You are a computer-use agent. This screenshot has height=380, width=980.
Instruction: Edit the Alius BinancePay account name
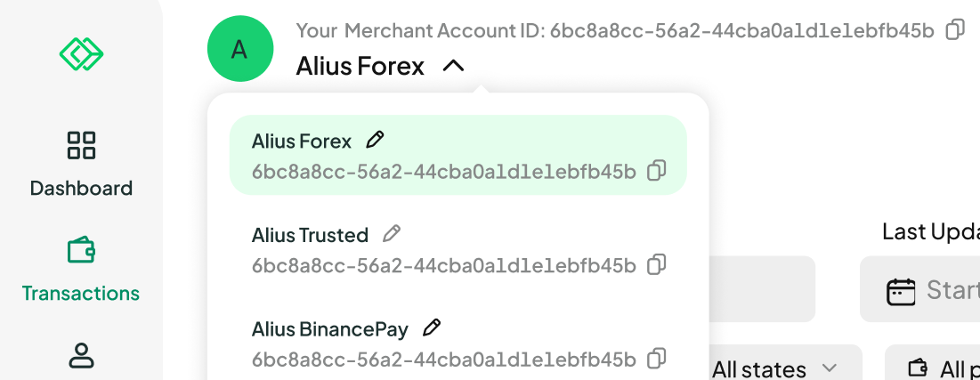pyautogui.click(x=431, y=327)
